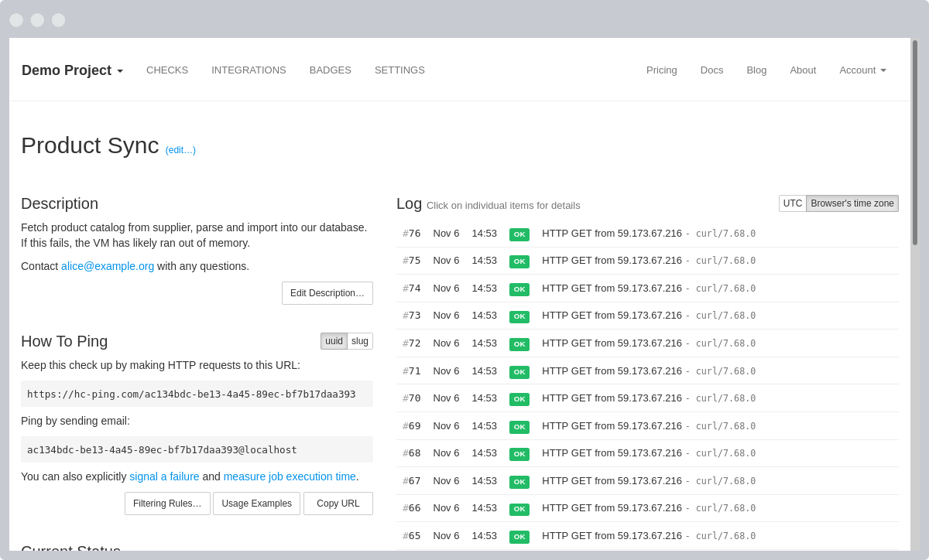Click the OK badge on ping #65
929x560 pixels.
[519, 536]
